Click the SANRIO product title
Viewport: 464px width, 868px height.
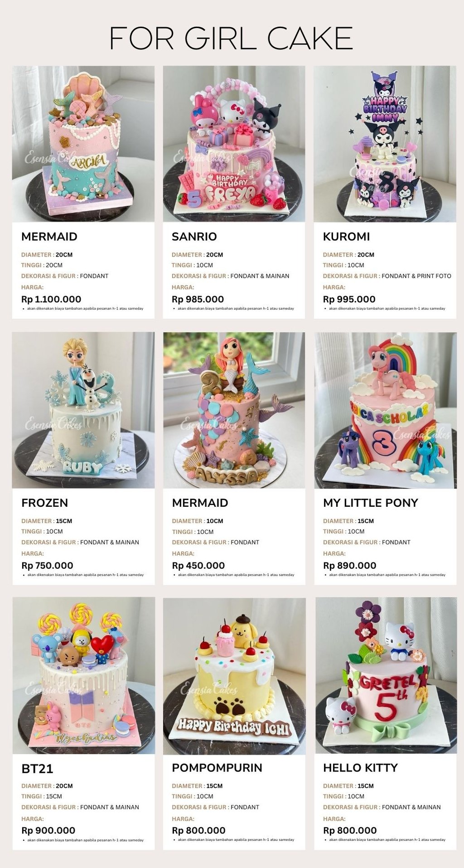coord(194,237)
